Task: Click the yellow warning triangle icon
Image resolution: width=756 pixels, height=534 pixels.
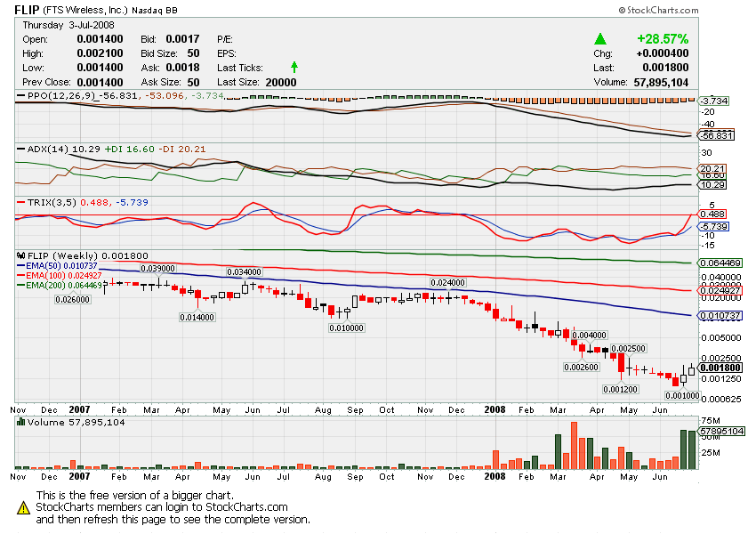Action: click(x=23, y=508)
